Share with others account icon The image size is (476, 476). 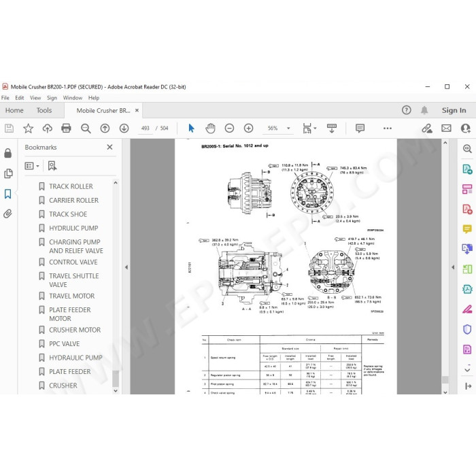coord(466,129)
